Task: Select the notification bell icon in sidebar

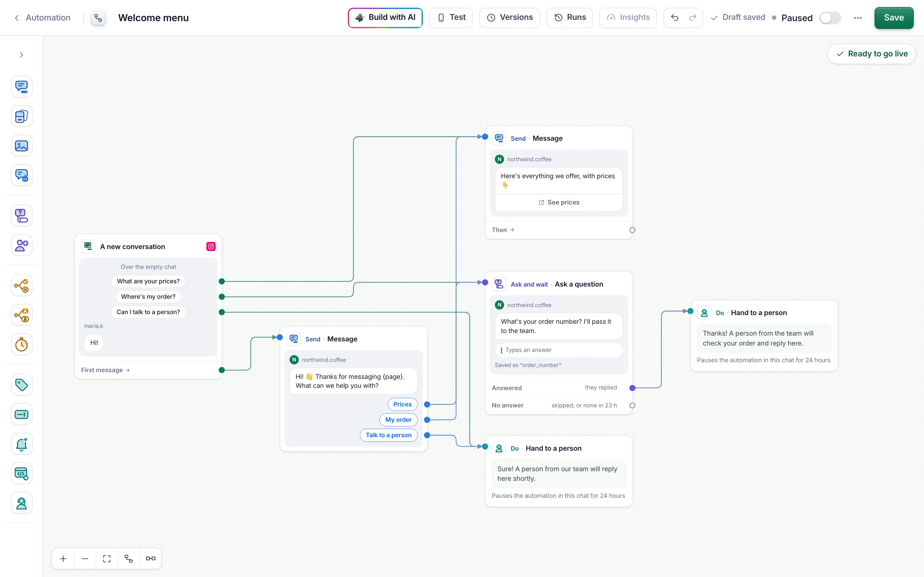Action: pos(21,444)
